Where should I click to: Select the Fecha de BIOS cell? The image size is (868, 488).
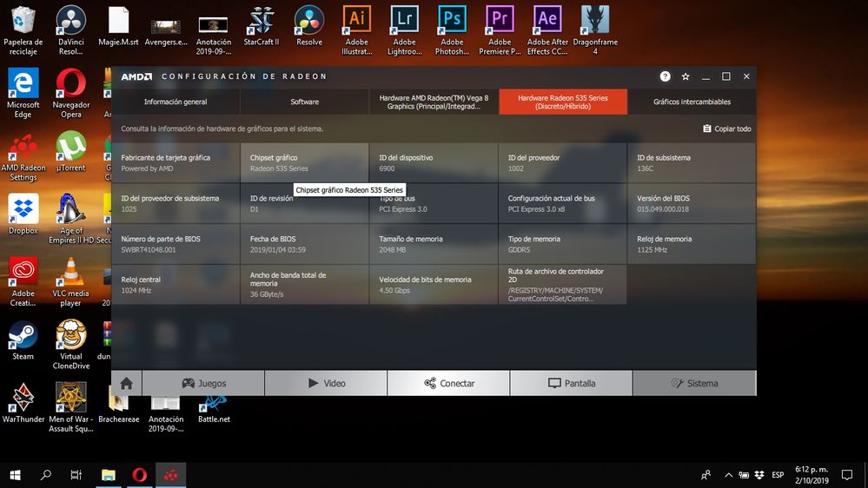coord(304,244)
